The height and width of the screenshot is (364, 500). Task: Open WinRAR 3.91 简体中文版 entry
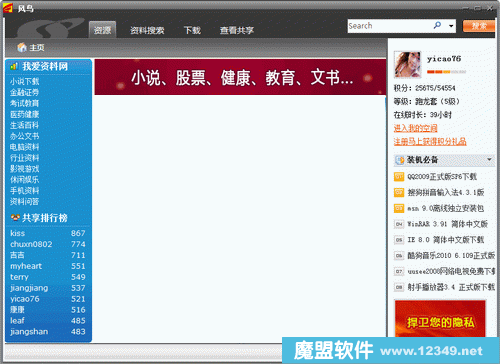tap(447, 224)
